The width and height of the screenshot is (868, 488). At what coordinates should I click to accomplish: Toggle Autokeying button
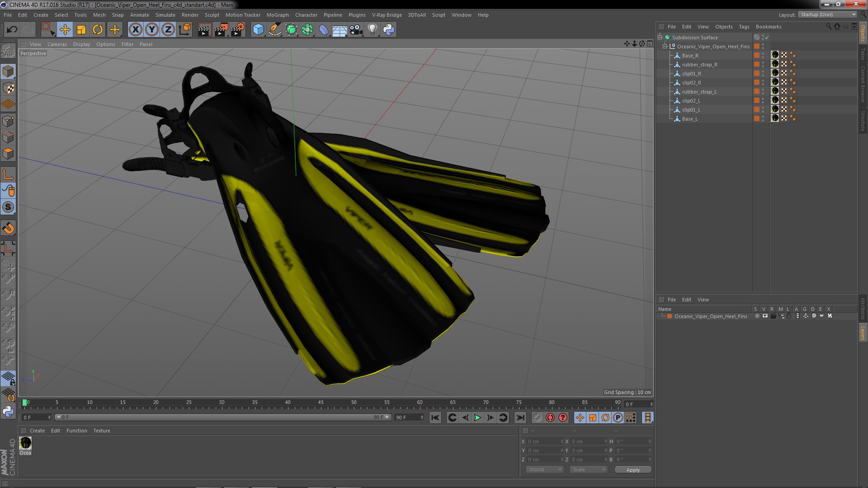click(550, 418)
